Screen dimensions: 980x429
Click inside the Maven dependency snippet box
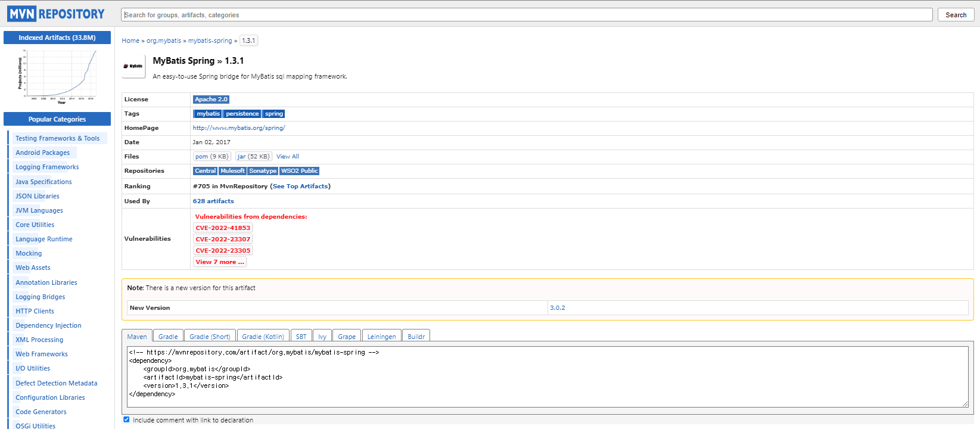(547, 377)
